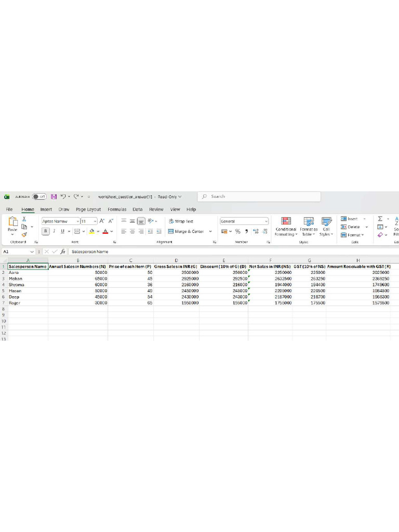This screenshot has width=399, height=532.
Task: Click the Search box
Action: coord(259,196)
